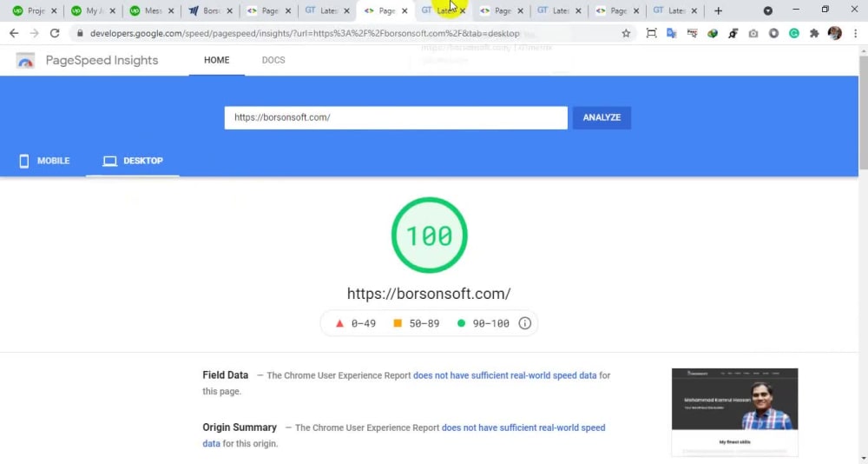Open the font finder extension icon
The height and width of the screenshot is (464, 868).
coord(733,33)
